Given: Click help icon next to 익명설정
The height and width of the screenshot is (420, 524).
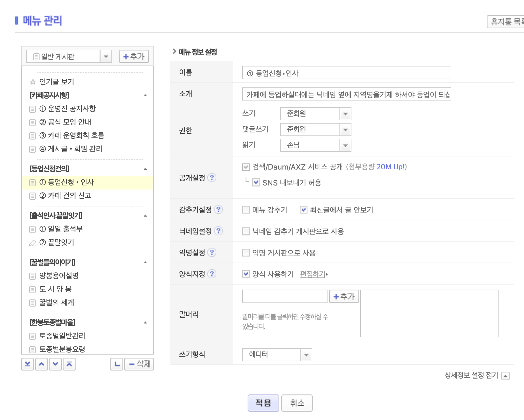Looking at the screenshot, I should [x=212, y=252].
